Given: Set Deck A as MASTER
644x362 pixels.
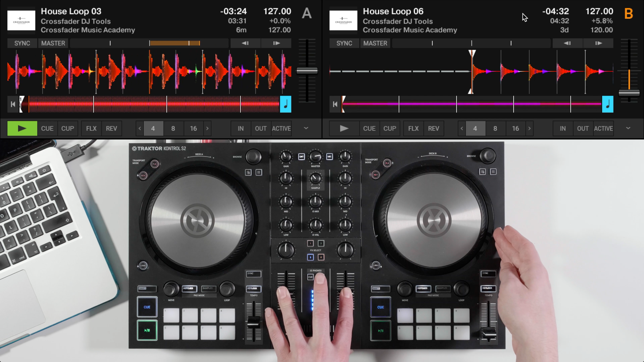Looking at the screenshot, I should coord(53,43).
